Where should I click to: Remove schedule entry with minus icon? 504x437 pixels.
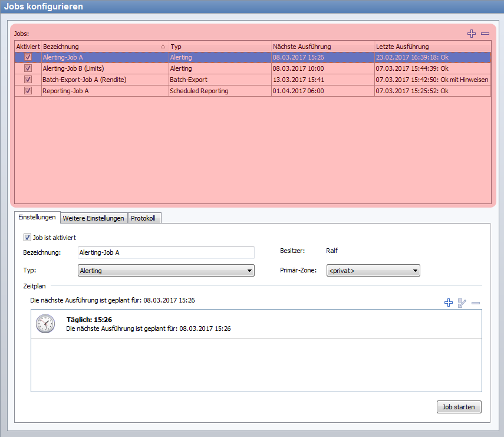[476, 303]
